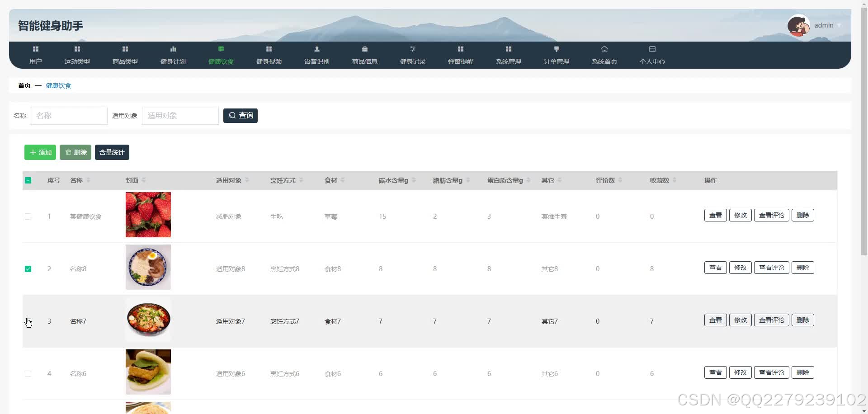Open the 个人中心 menu label
This screenshot has height=414, width=868.
point(652,61)
